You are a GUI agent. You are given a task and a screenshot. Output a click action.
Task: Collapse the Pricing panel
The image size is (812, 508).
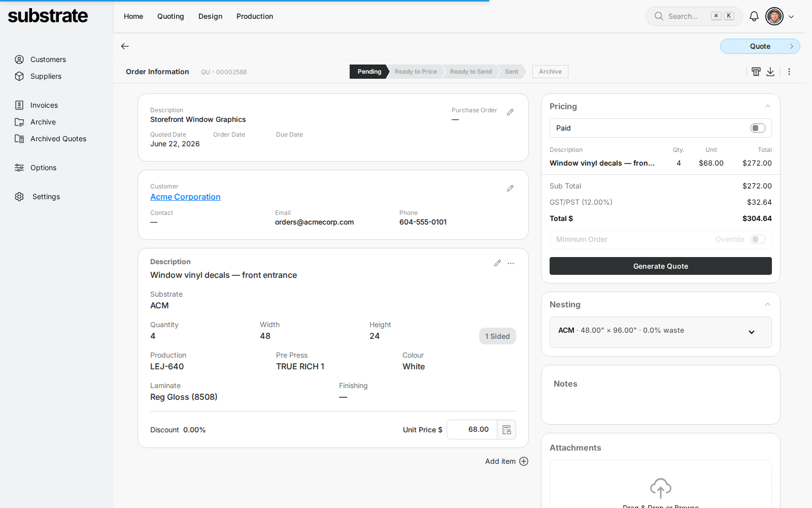click(x=768, y=106)
